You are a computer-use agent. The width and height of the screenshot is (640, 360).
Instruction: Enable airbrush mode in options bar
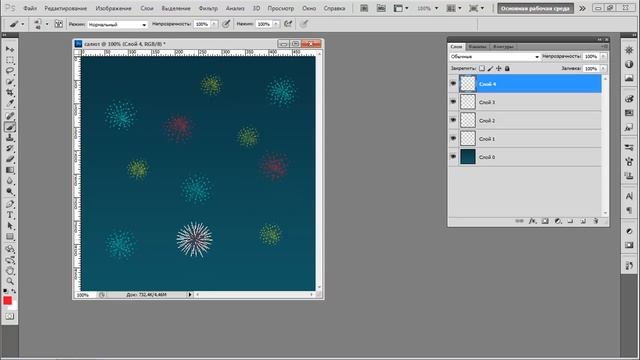[288, 24]
